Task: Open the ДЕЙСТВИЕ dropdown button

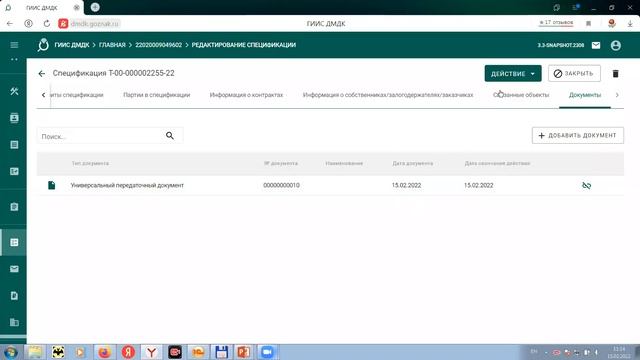Action: [513, 73]
